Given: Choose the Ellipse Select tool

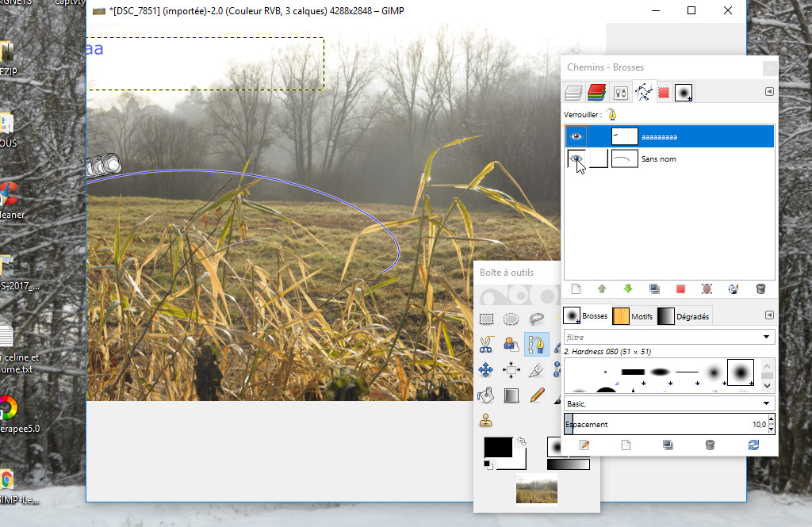Looking at the screenshot, I should [511, 319].
